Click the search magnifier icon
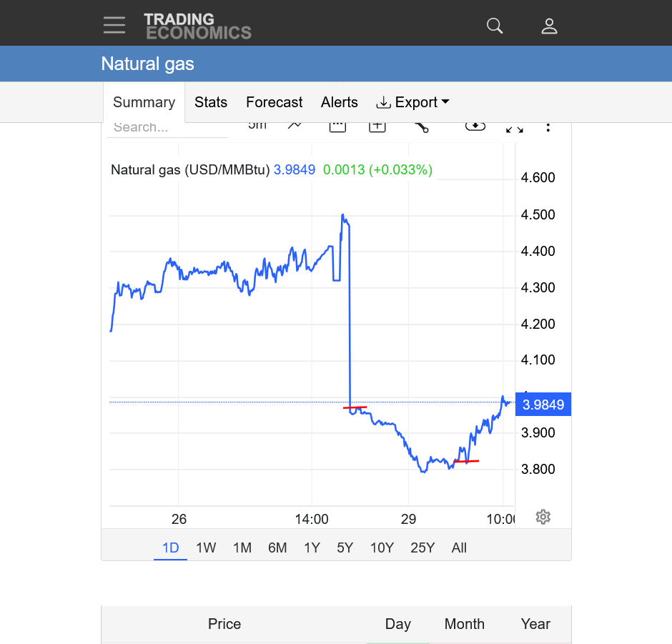 pos(495,26)
